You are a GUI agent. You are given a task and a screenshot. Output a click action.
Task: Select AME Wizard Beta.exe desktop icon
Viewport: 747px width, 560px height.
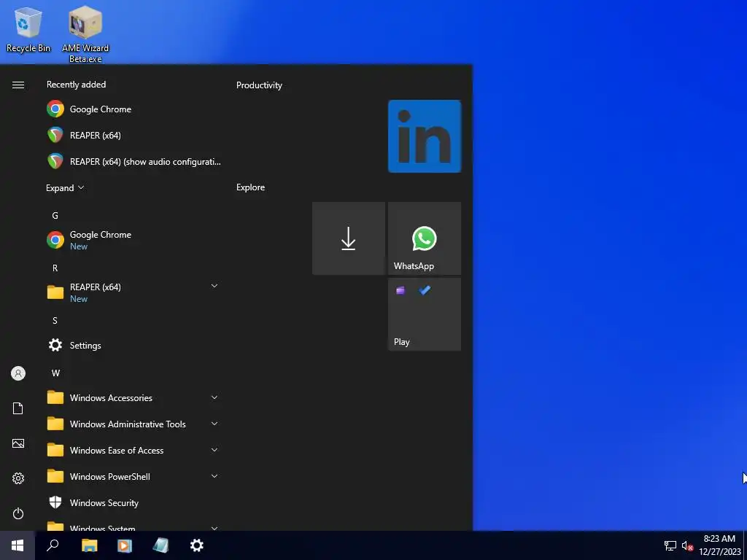pyautogui.click(x=85, y=34)
